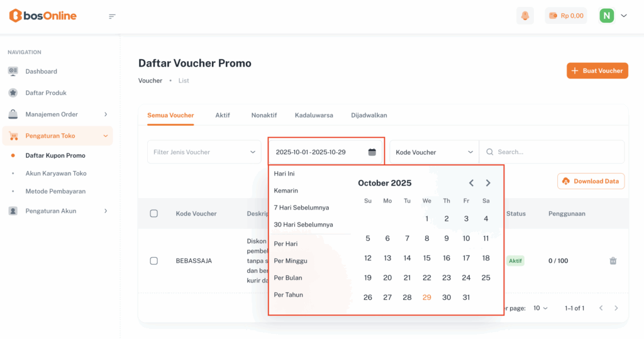Open the notification bell icon
The image size is (644, 339).
point(525,16)
